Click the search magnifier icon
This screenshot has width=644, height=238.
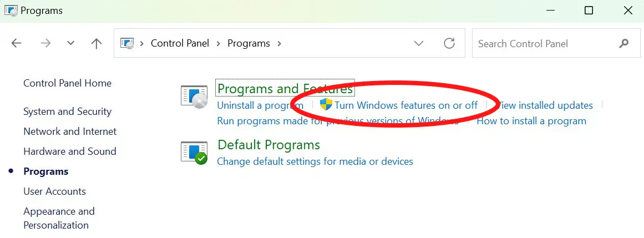click(624, 43)
